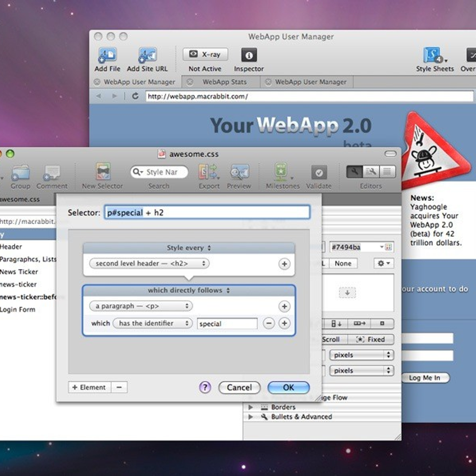
Task: Open the 'second level header — <h2>' dropdown
Action: (149, 263)
